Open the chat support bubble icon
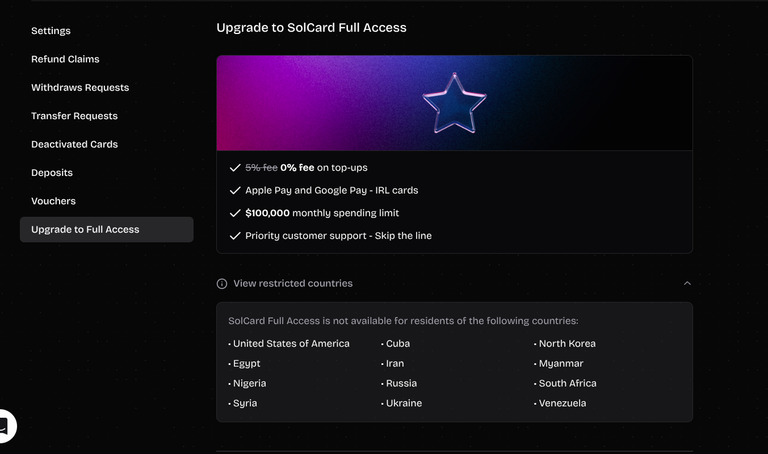This screenshot has height=454, width=768. click(x=4, y=426)
